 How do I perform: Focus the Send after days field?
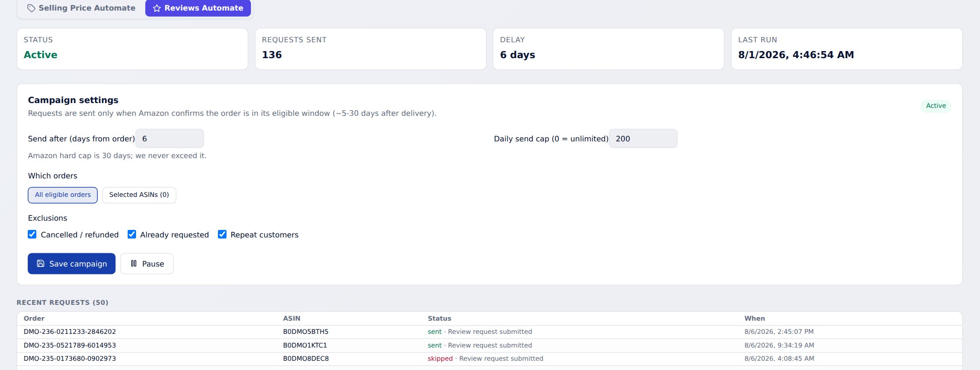point(169,138)
